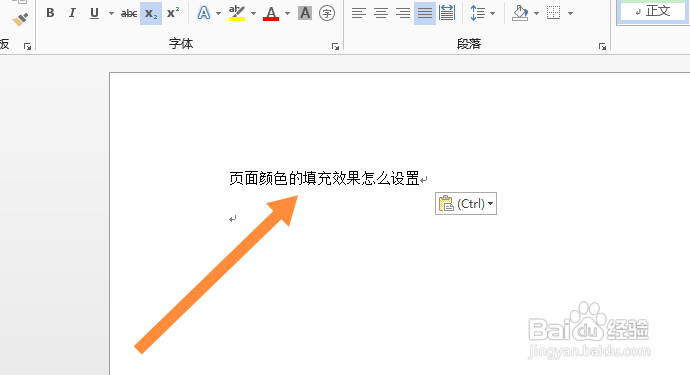Toggle underline formatting
Screen dimensions: 690x375
pos(94,13)
